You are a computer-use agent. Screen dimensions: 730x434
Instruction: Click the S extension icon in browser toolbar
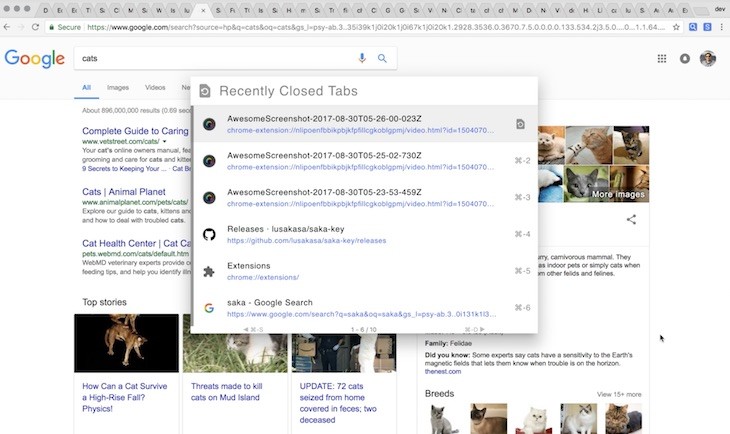pos(707,27)
